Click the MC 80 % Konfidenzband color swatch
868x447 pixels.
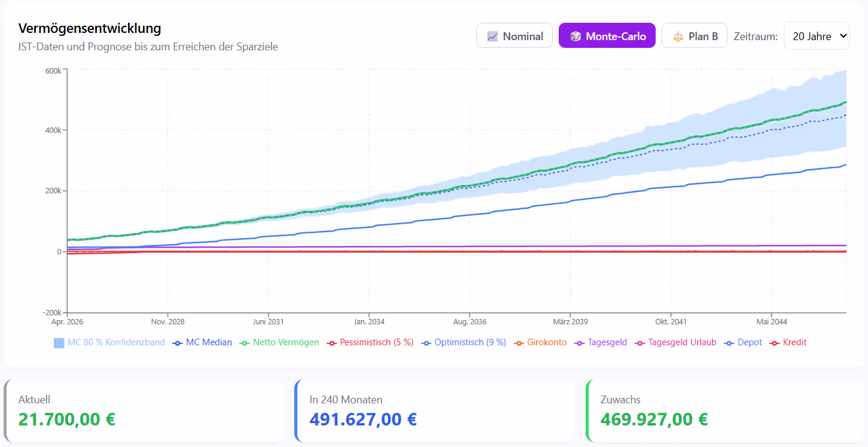click(x=59, y=343)
